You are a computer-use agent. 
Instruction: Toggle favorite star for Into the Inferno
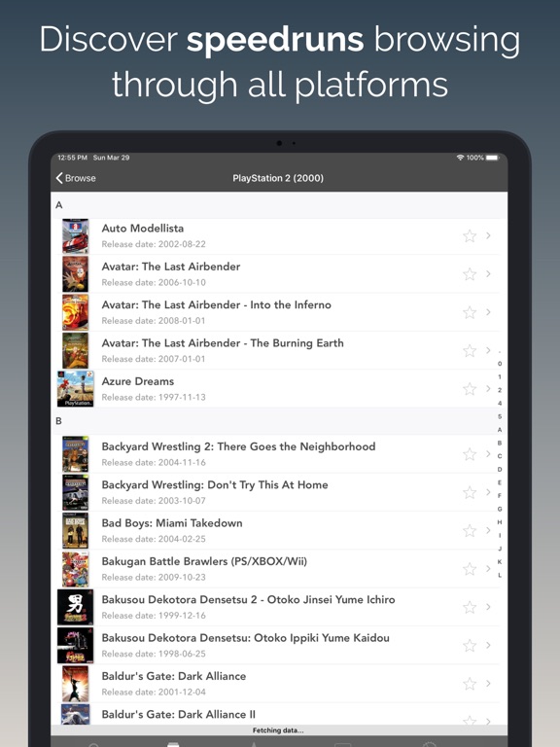tap(470, 312)
